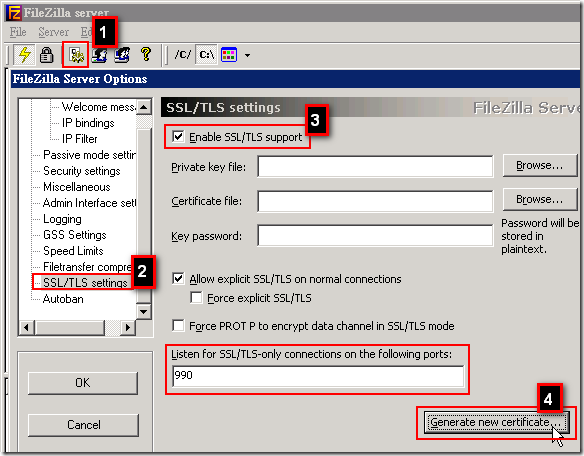
Task: Select Welcome message in options tree
Action: click(99, 107)
